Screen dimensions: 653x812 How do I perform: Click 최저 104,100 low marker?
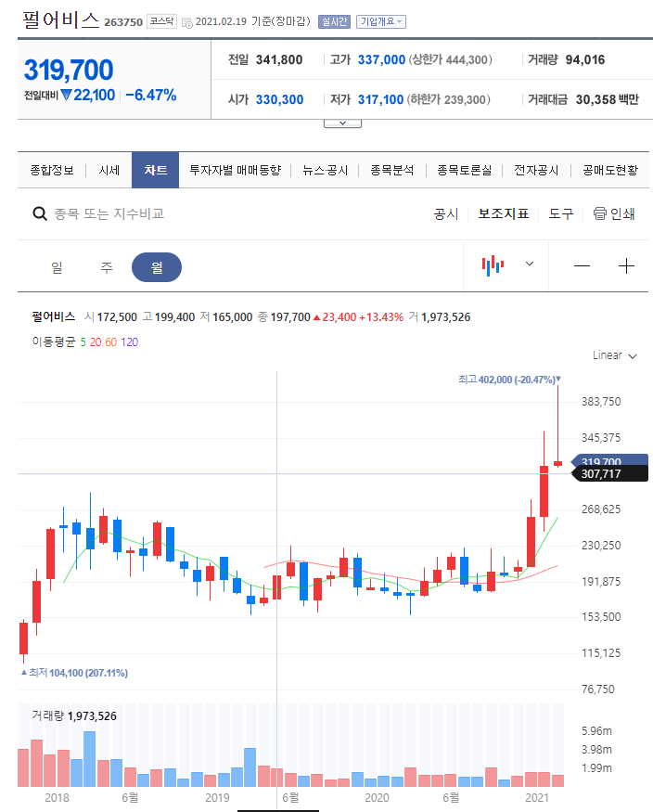pyautogui.click(x=74, y=673)
